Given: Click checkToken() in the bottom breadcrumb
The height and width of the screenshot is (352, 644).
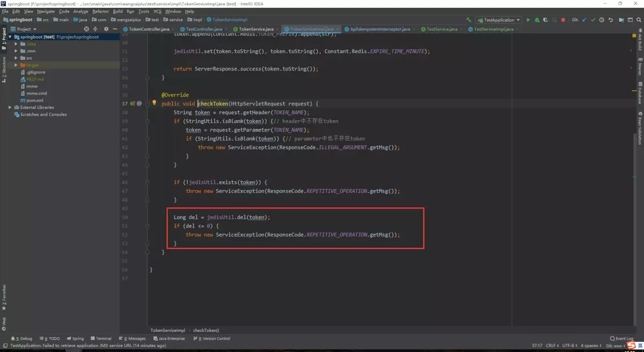Looking at the screenshot, I should tap(206, 331).
